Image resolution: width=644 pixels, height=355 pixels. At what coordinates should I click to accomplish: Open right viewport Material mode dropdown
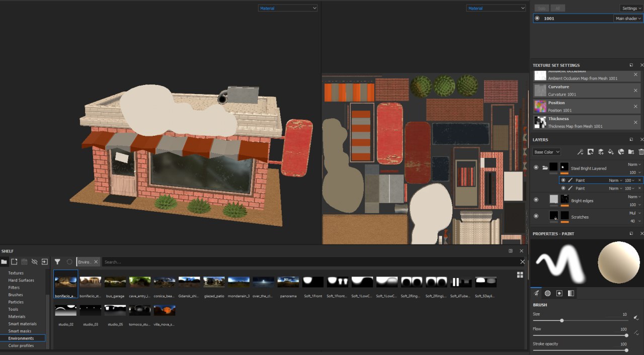point(496,8)
